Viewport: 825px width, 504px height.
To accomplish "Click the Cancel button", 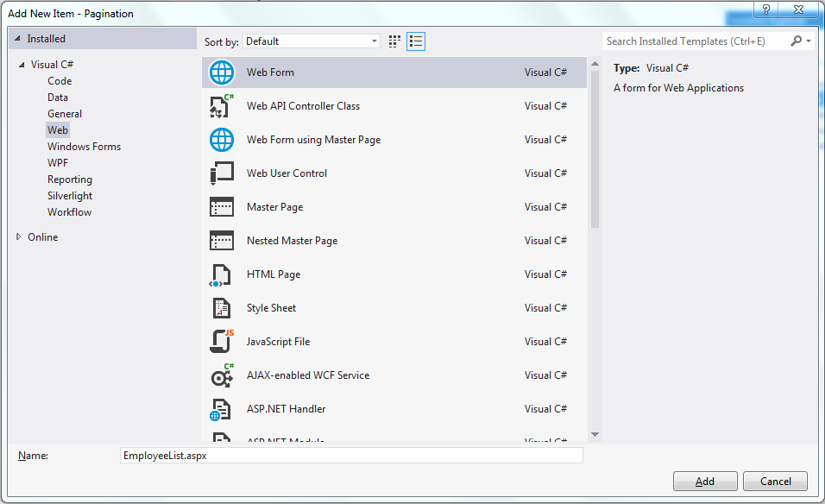I will [x=775, y=481].
